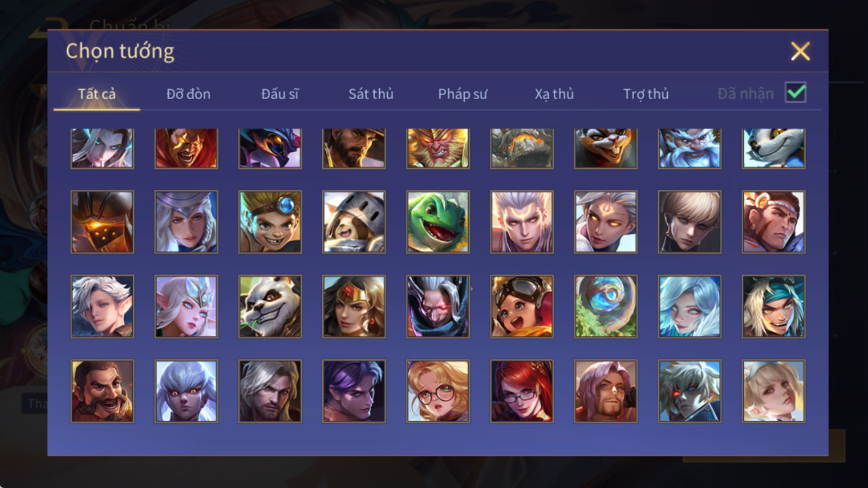Screen dimensions: 868x488
Task: Open the Sát thủ tab
Action: 371,93
